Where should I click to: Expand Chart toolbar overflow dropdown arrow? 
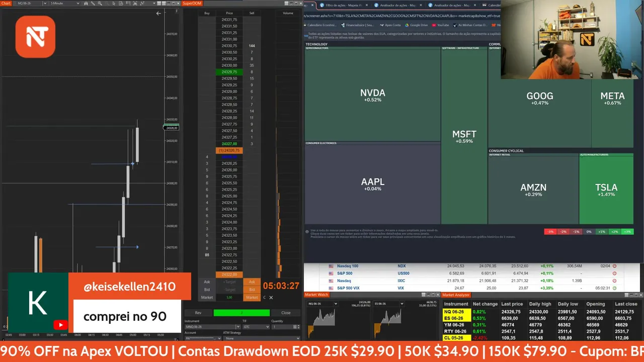pyautogui.click(x=154, y=4)
